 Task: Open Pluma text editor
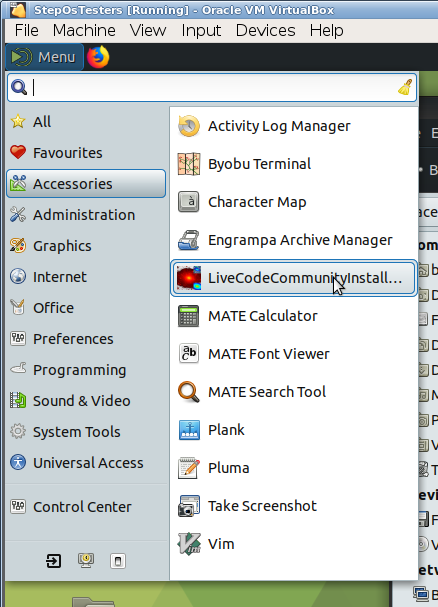pos(294,468)
